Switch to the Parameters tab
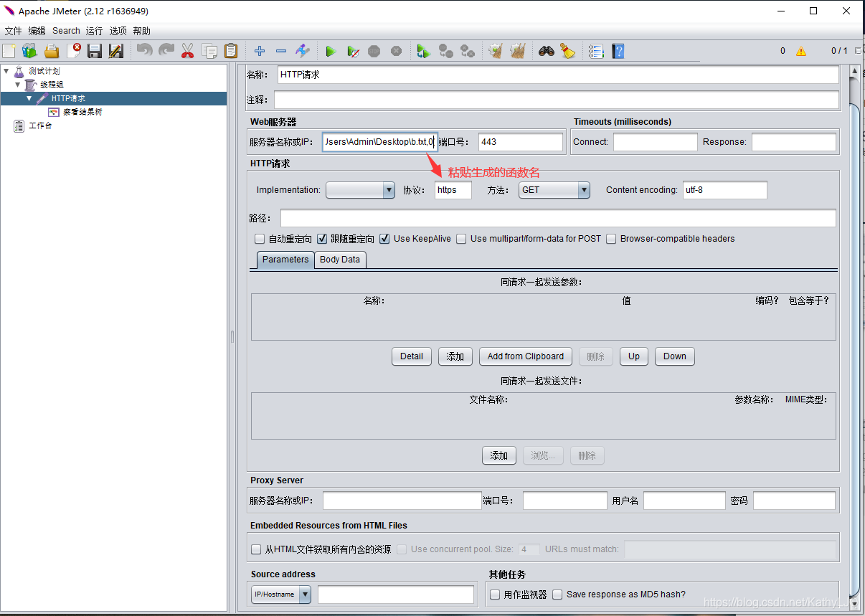The width and height of the screenshot is (865, 616). (x=285, y=260)
